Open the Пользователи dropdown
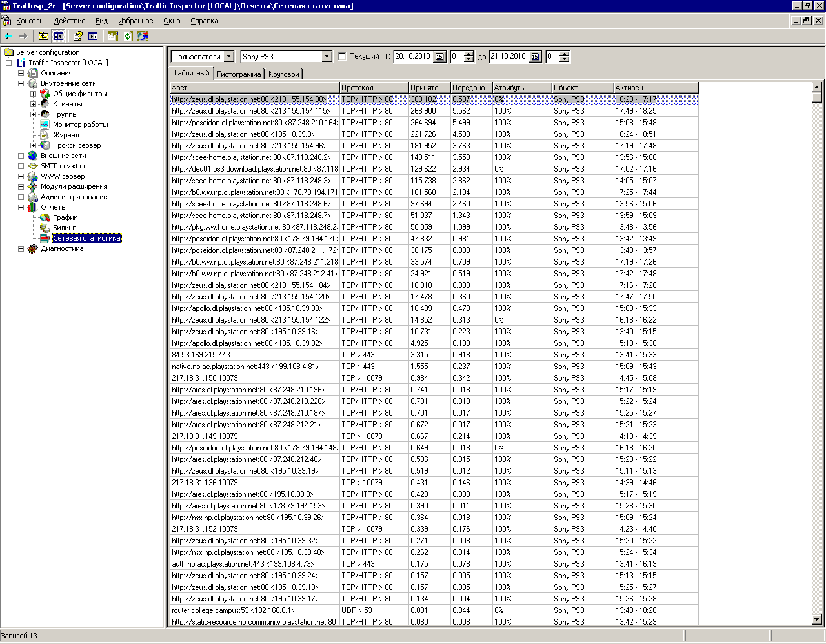 point(229,57)
